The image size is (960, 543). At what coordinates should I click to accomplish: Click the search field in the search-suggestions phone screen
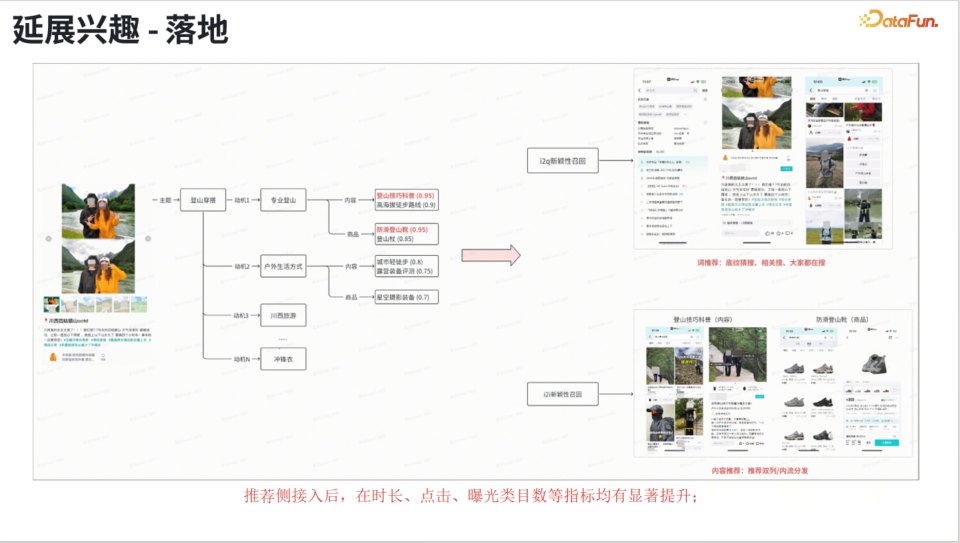(x=672, y=90)
